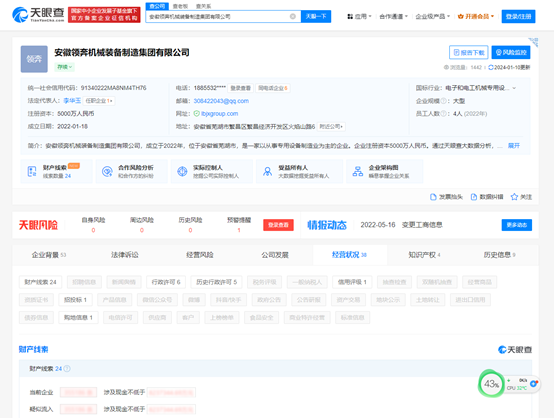Expand the 国标行业 chevron

pyautogui.click(x=514, y=88)
